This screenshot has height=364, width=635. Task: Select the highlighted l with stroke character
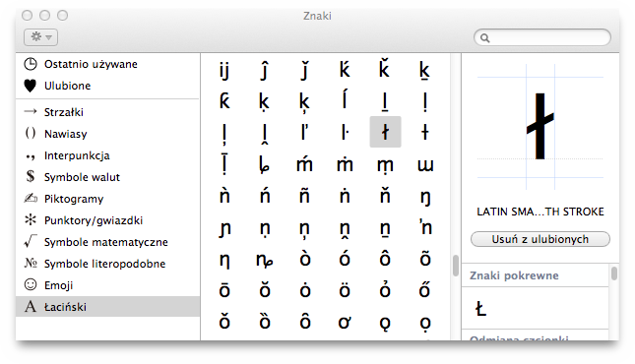(386, 132)
